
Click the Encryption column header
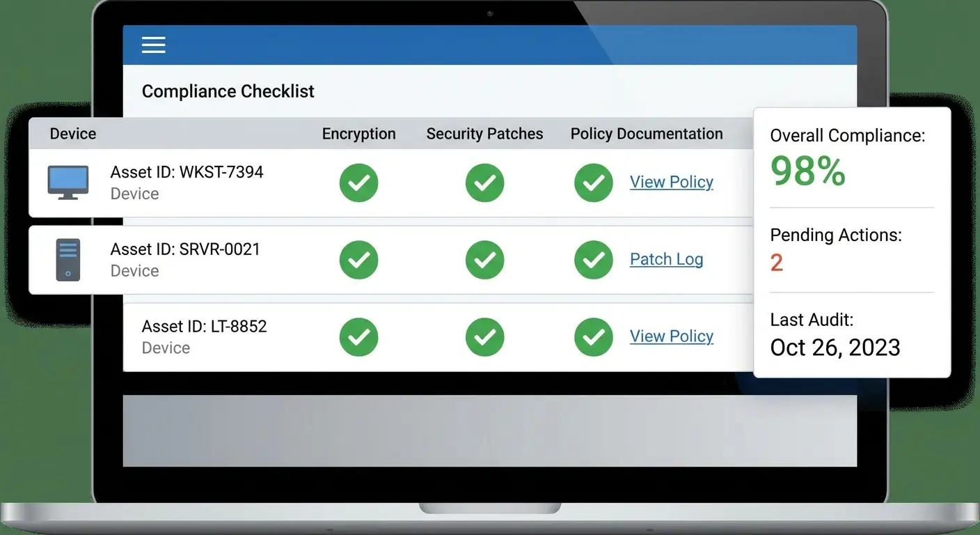point(358,134)
